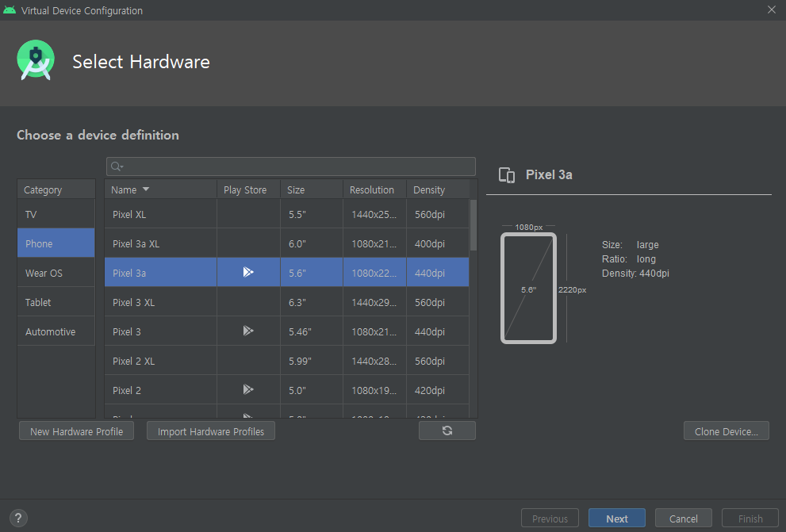Image resolution: width=786 pixels, height=532 pixels.
Task: Sort by Name using the column arrow
Action: 146,189
